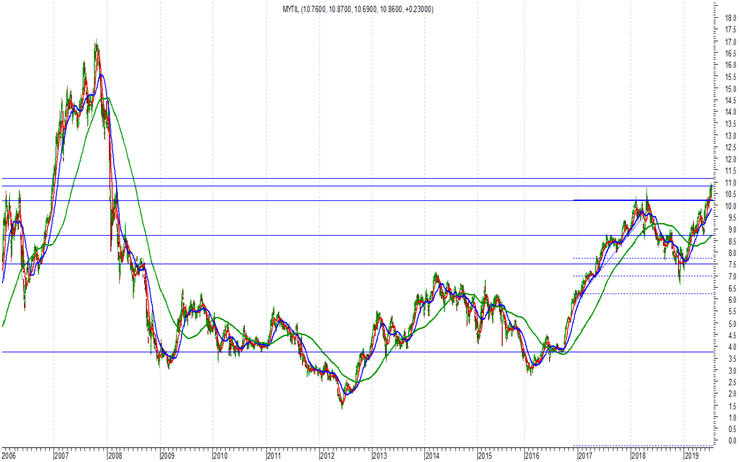Image resolution: width=740 pixels, height=462 pixels.
Task: Select the 2016 year label on the time axis
Action: click(533, 456)
